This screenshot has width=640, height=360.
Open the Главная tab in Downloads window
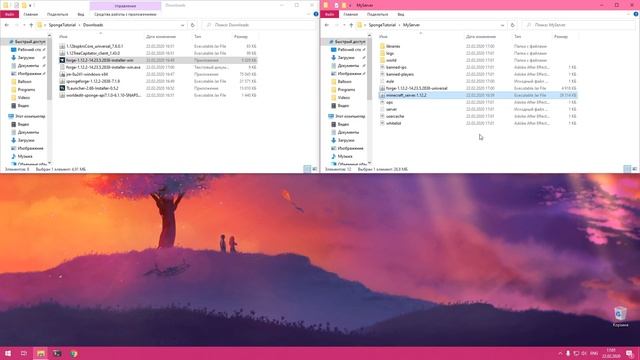click(31, 14)
